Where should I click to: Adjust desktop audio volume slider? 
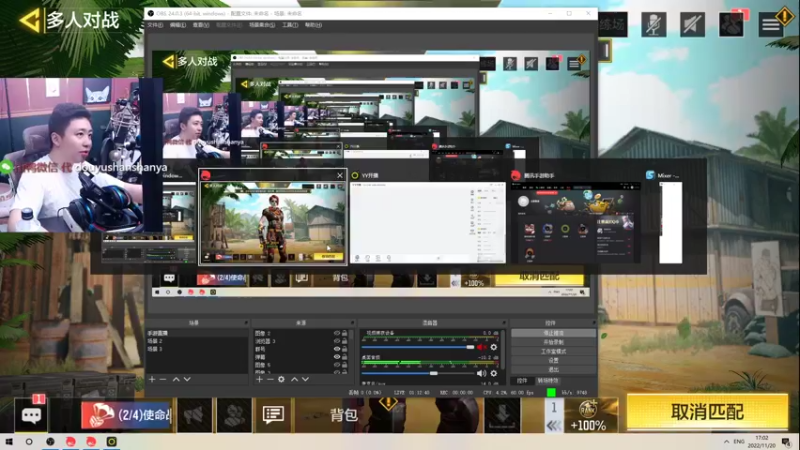coord(418,373)
